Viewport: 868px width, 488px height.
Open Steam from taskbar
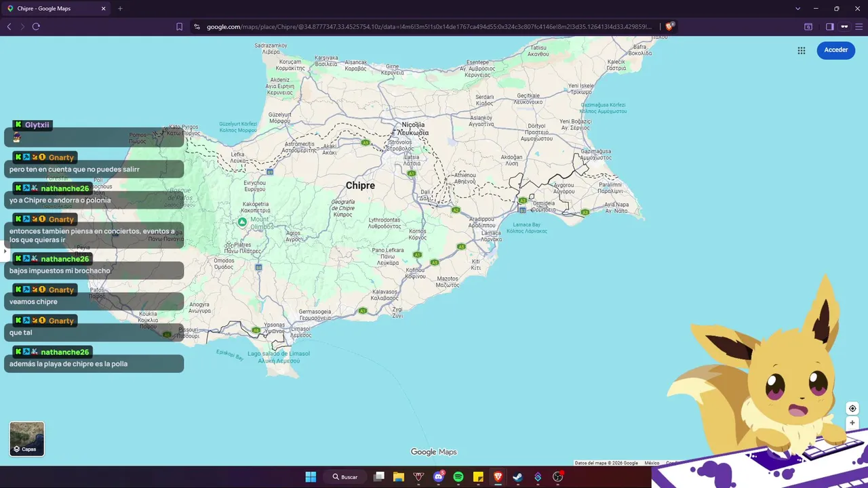point(517,476)
